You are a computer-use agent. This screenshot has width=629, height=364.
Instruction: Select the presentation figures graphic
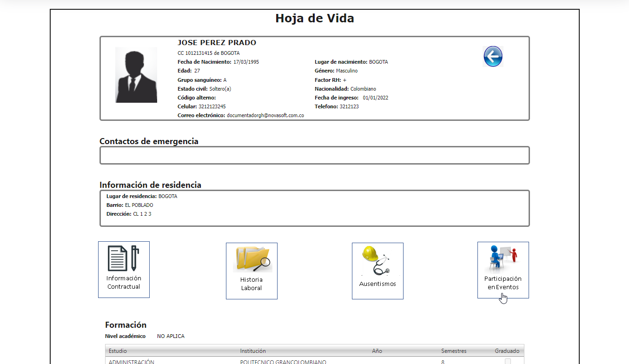503,257
